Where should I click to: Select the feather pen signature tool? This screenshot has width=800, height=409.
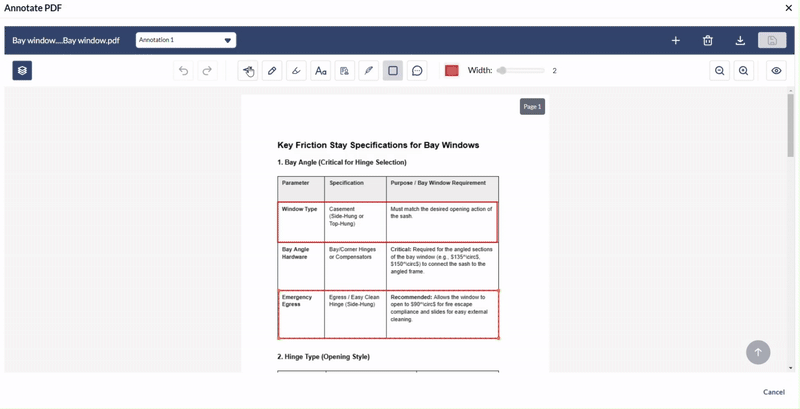pos(368,71)
